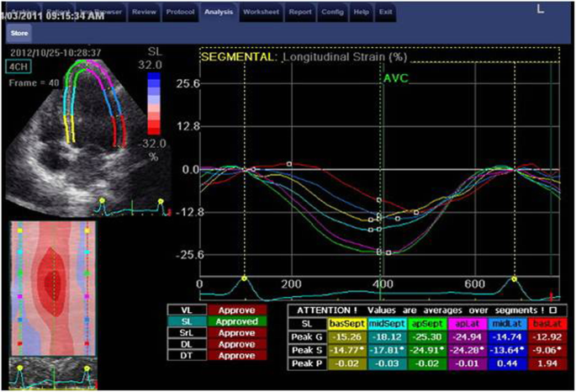Switch to the Protocol tab
576x392 pixels.
point(179,13)
